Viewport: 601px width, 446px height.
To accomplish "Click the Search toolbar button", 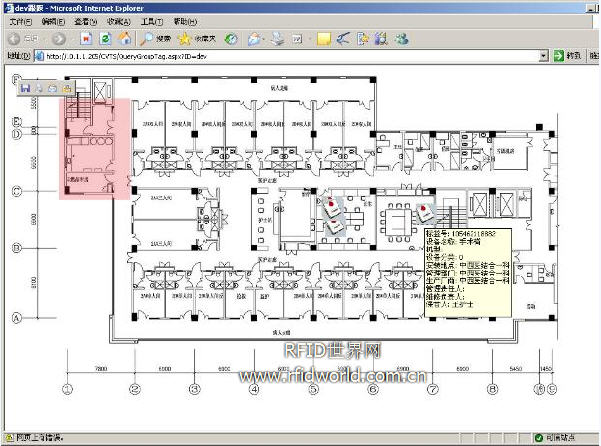I will coord(154,39).
